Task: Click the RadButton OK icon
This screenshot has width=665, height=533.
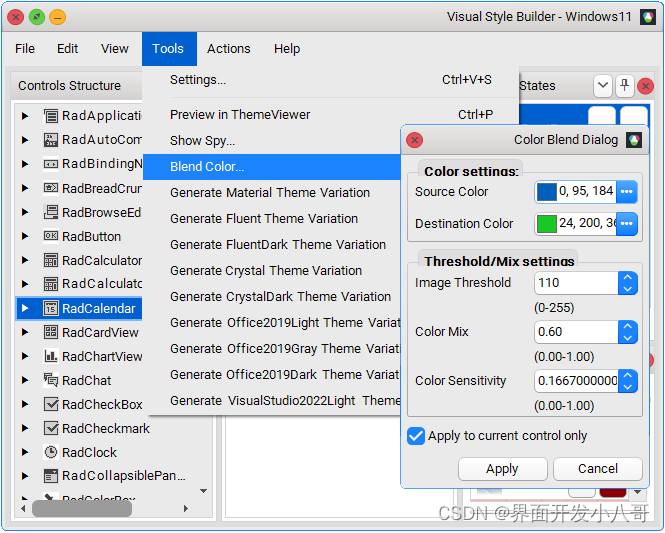Action: 51,236
